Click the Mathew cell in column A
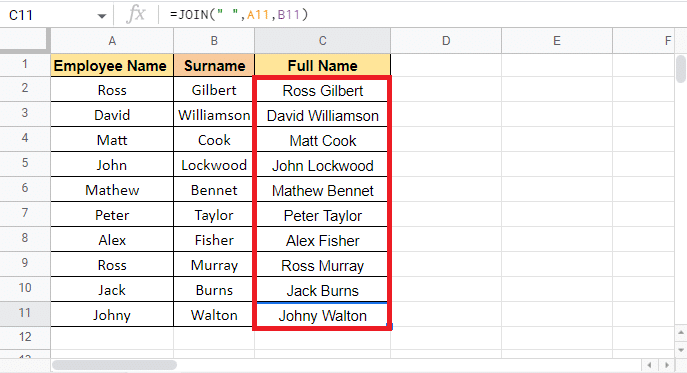The image size is (687, 373). 112,190
